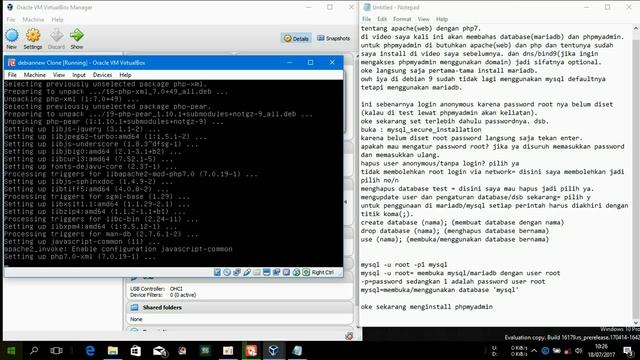640x360 pixels.
Task: Click the Discard icon in VirtualBox Manager
Action: [56, 36]
